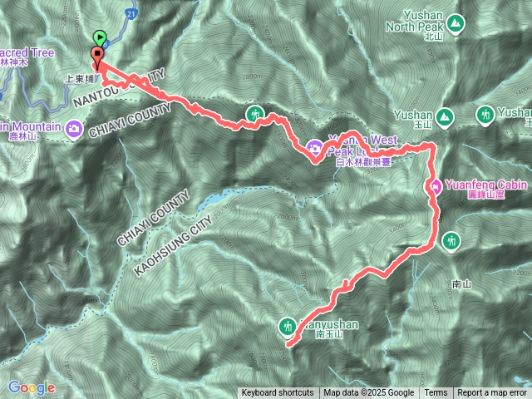Select the hiking icon beside Yushan East label
Viewport: 532px width, 399px height.
pos(485,116)
